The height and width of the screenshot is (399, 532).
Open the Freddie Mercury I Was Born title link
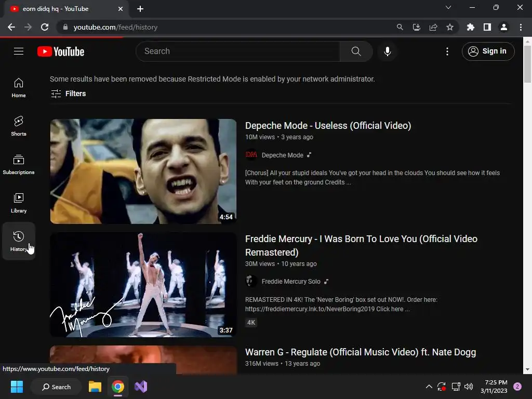pos(362,245)
